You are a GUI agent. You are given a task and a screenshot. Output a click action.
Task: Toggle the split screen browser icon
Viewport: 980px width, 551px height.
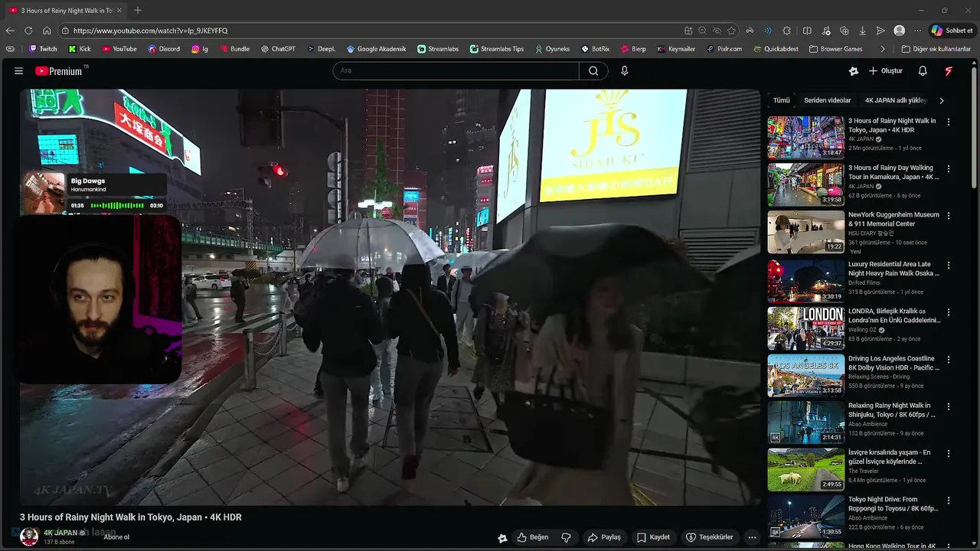coord(807,31)
